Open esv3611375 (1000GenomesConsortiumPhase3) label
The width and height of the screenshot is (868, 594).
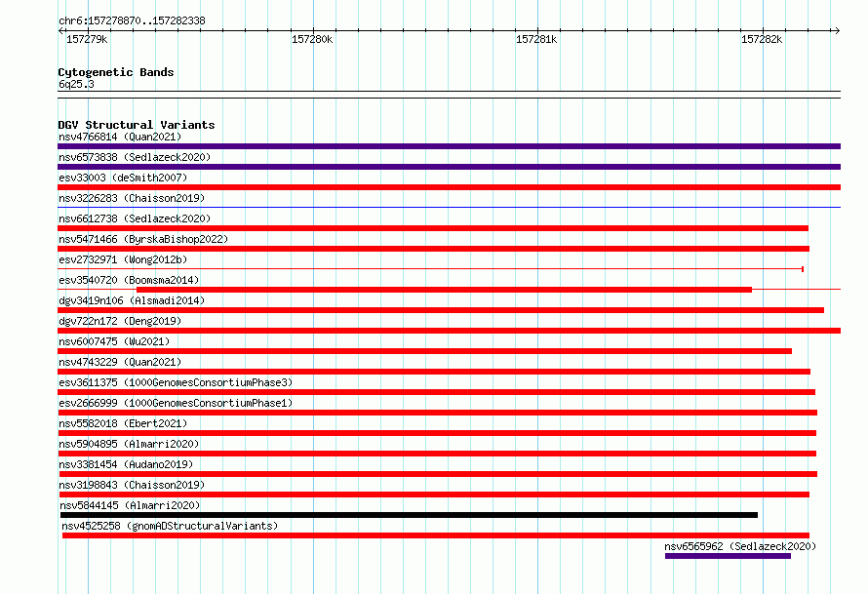[176, 382]
